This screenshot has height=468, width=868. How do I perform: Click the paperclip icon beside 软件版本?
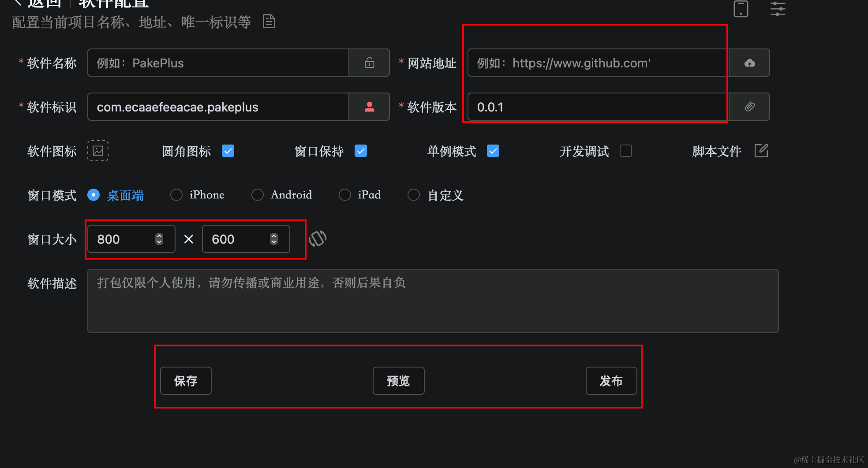tap(750, 107)
